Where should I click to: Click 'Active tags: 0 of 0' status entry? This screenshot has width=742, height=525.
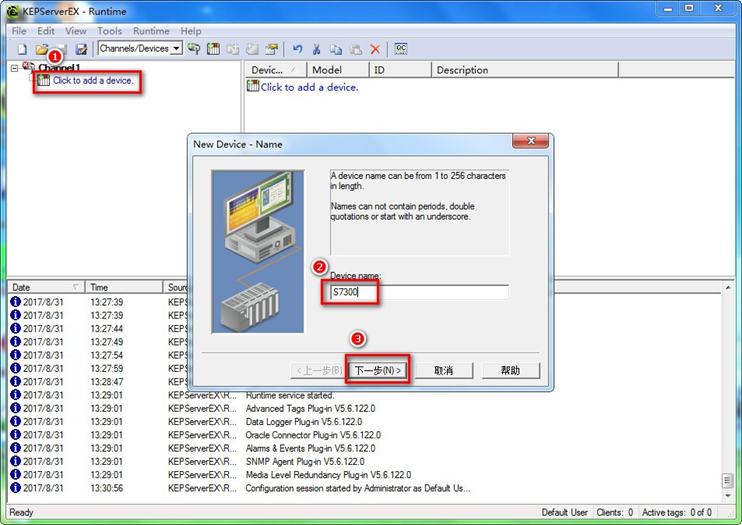(677, 512)
